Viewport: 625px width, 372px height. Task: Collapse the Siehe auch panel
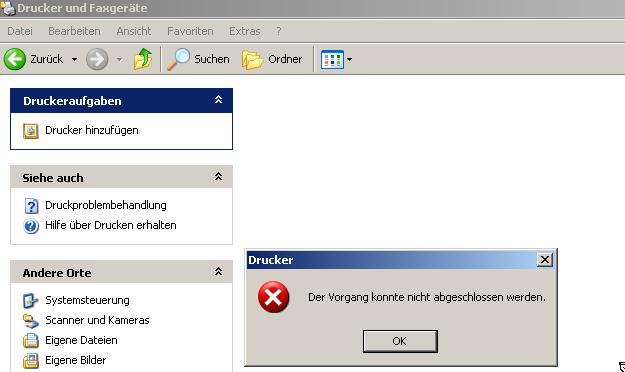(x=218, y=177)
